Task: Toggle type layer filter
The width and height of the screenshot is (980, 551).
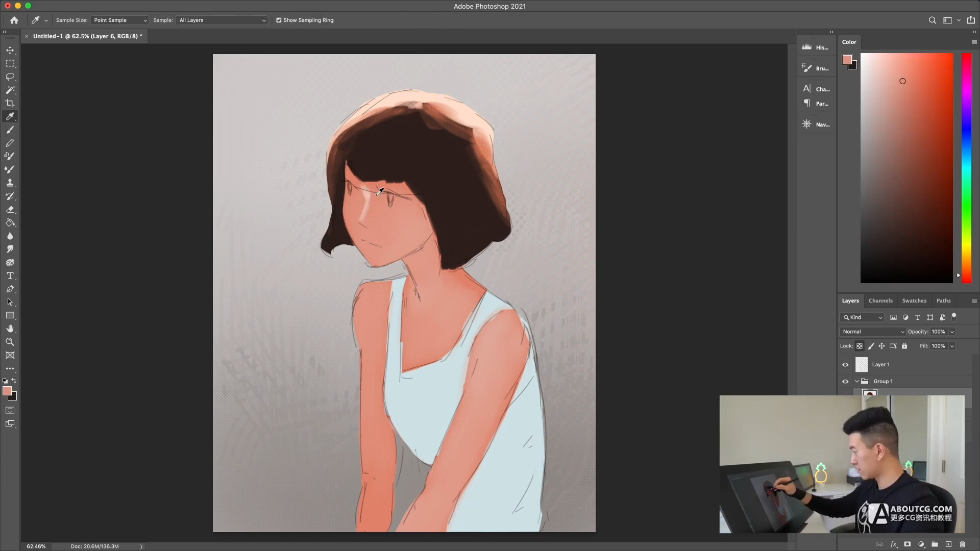Action: [918, 317]
